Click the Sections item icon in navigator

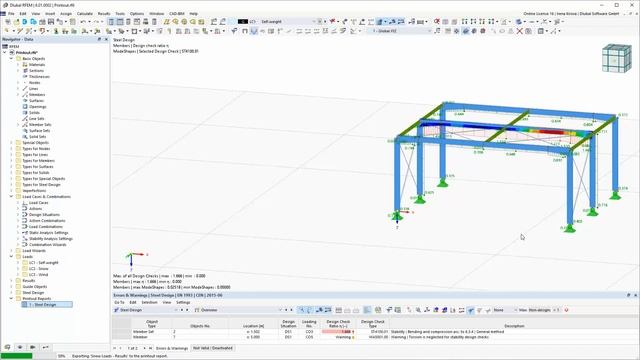coord(25,71)
